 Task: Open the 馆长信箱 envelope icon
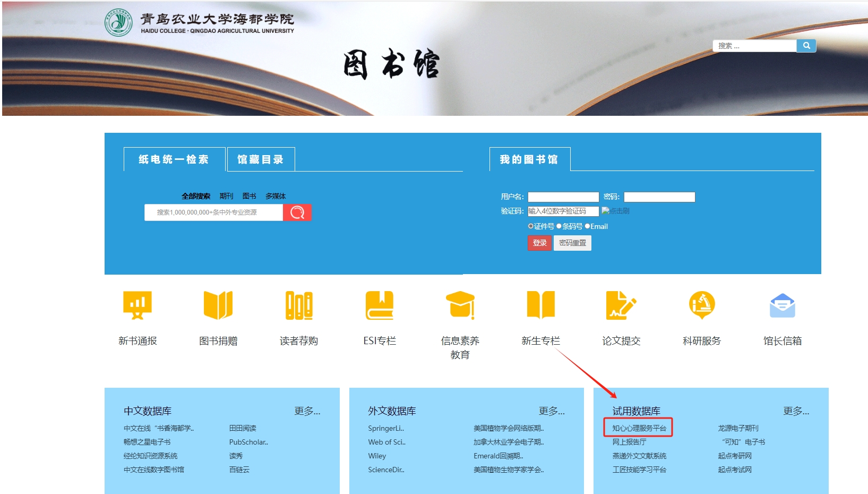point(783,305)
